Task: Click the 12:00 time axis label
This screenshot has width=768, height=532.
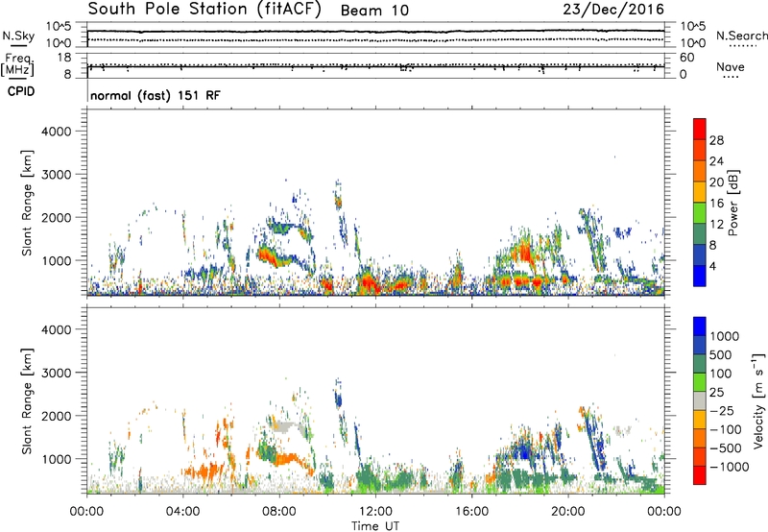Action: (x=375, y=512)
